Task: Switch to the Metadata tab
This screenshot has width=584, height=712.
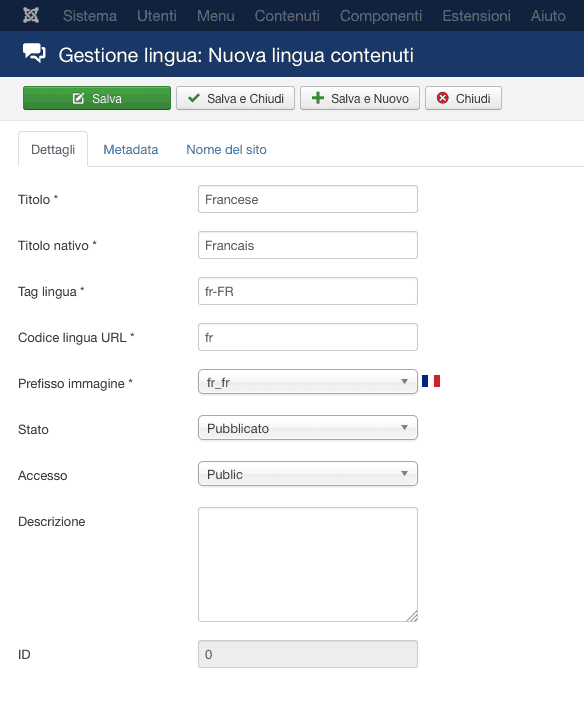Action: [x=131, y=149]
